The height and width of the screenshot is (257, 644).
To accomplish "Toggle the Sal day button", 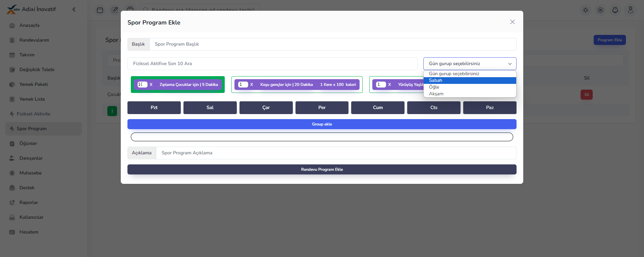I will [x=210, y=108].
